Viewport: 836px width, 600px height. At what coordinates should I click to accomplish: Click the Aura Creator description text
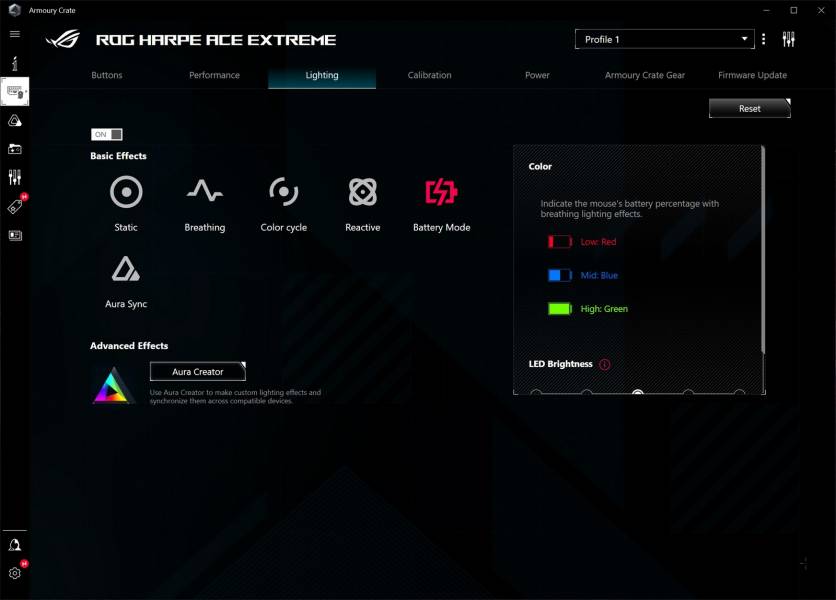[235, 396]
